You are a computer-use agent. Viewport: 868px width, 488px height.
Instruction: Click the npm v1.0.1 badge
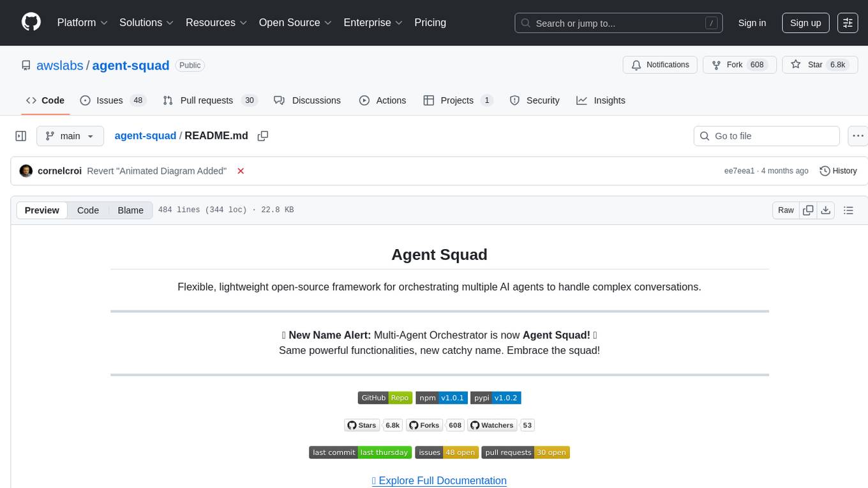(442, 398)
